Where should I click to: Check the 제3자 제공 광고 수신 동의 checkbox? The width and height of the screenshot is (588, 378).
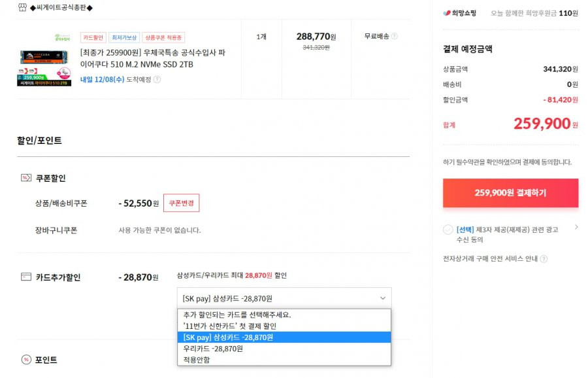coord(448,230)
